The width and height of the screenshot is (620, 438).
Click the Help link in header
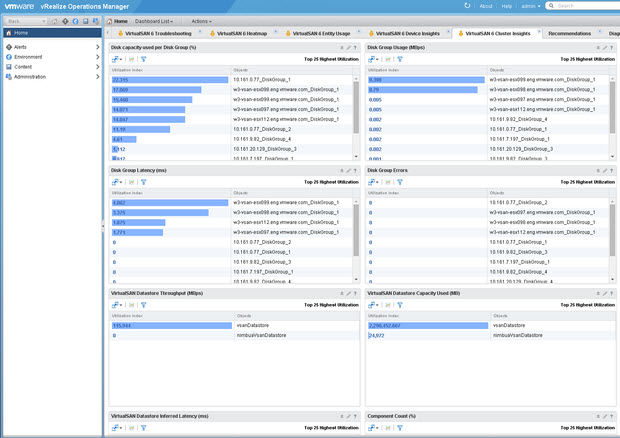(507, 6)
